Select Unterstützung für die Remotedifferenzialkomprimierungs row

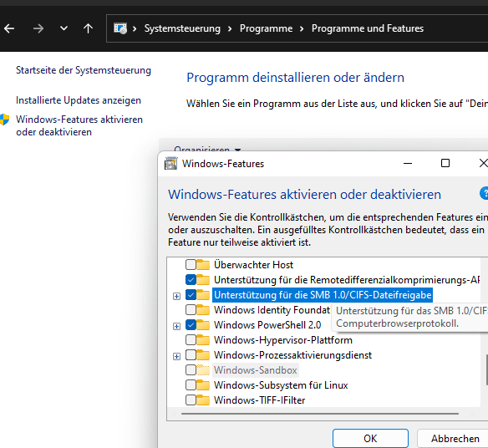347,279
